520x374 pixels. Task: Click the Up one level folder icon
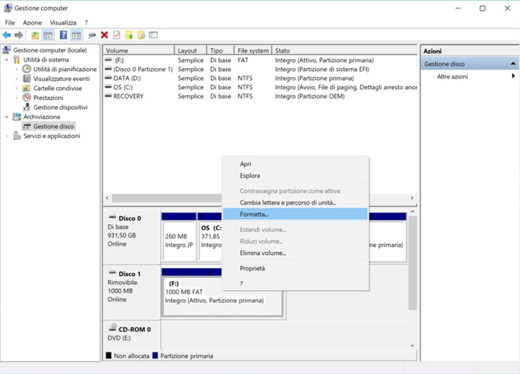tap(35, 35)
